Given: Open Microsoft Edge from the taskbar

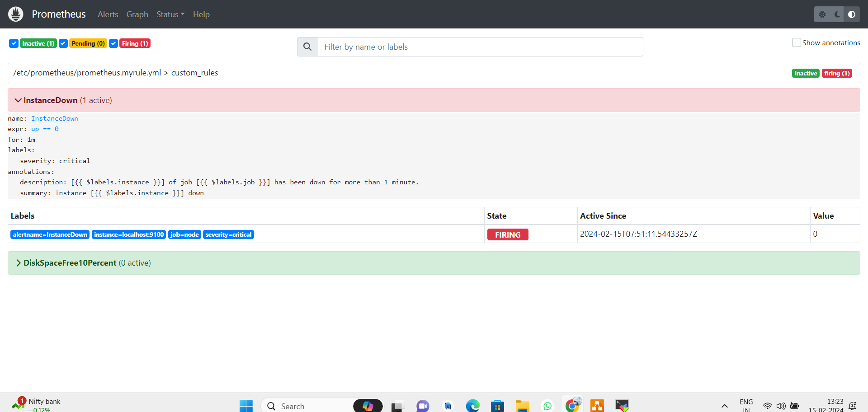Looking at the screenshot, I should coord(473,406).
